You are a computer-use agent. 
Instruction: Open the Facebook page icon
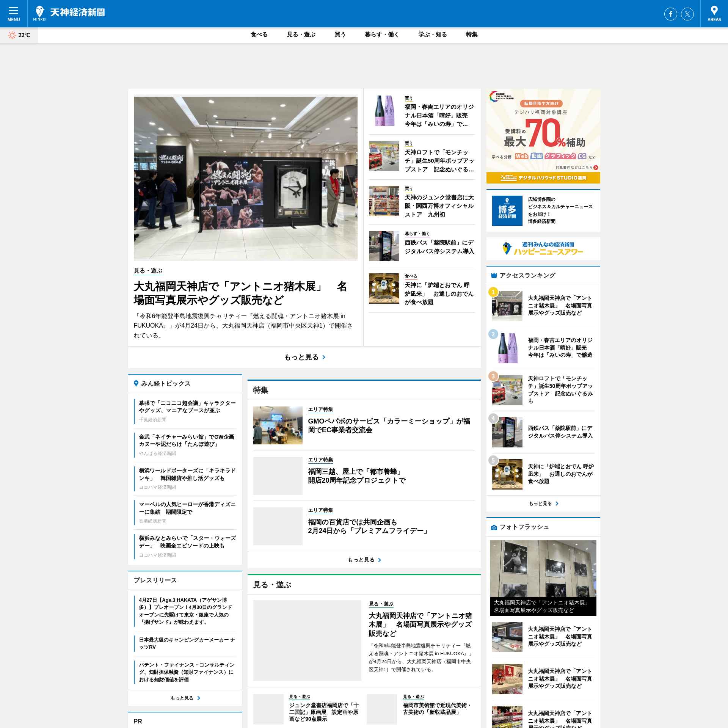click(x=670, y=14)
